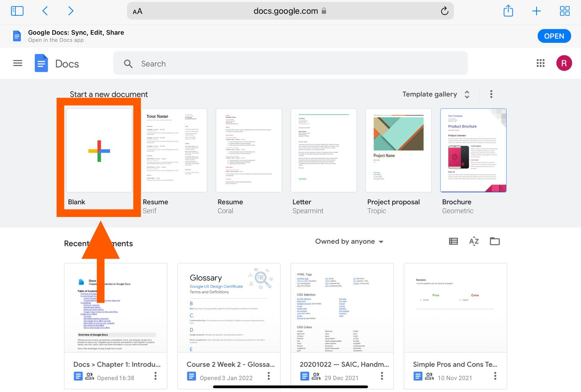Viewport: 581px width, 392px height.
Task: Click the Simple Pros and Cons title
Action: coord(455,364)
